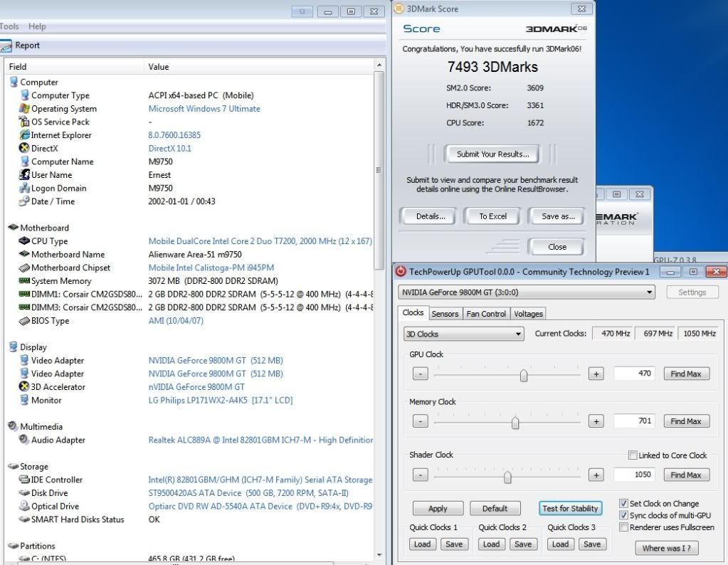Click the Report icon in the toolbar
The height and width of the screenshot is (565, 728).
[x=6, y=46]
